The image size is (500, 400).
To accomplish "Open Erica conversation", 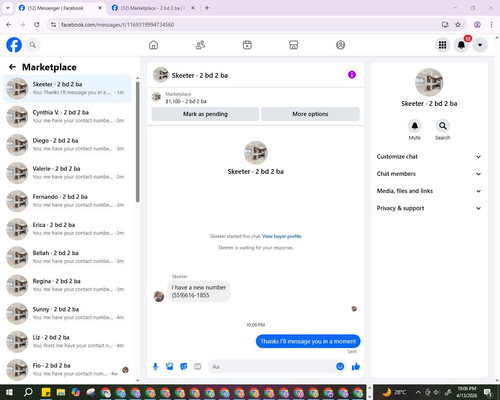I will [x=68, y=229].
